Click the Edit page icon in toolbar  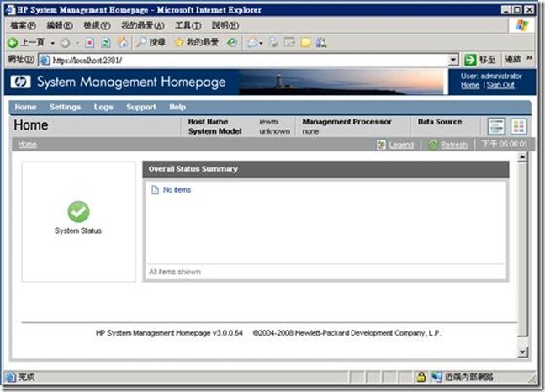click(x=289, y=42)
